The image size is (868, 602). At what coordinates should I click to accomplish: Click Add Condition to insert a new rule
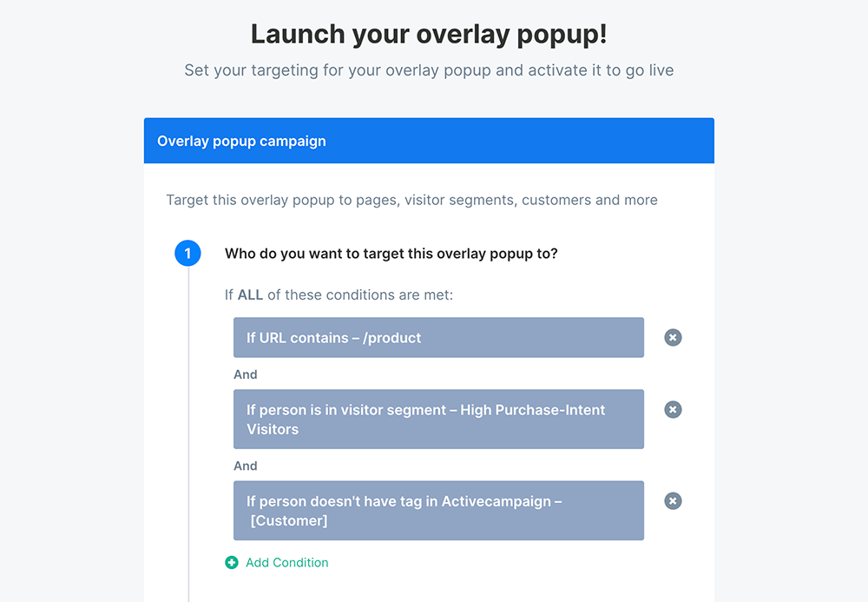[x=286, y=563]
